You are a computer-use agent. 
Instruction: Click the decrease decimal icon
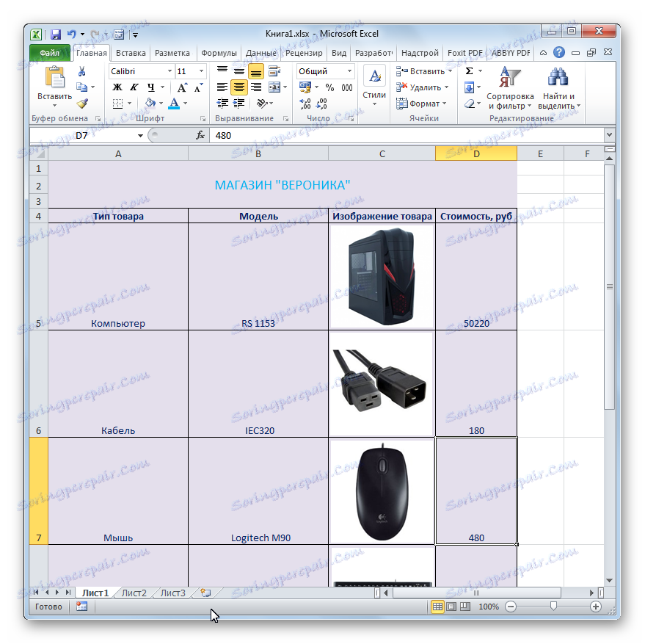tap(321, 104)
